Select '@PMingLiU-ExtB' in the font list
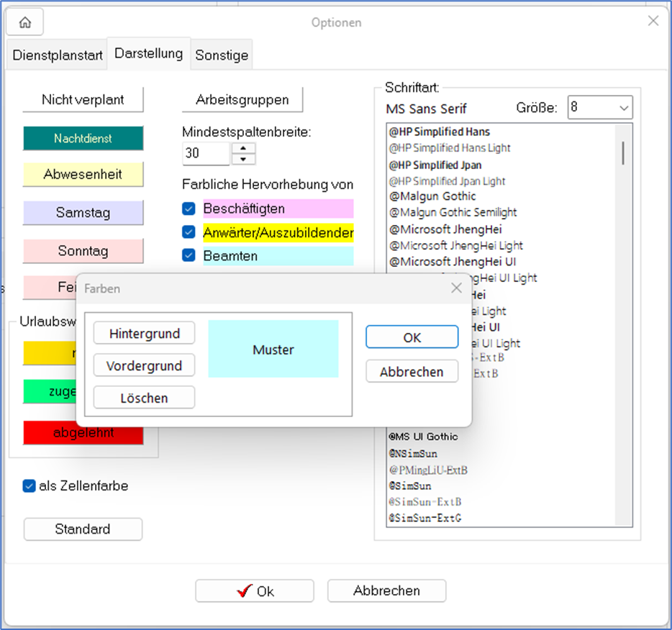This screenshot has width=672, height=630. (x=427, y=470)
